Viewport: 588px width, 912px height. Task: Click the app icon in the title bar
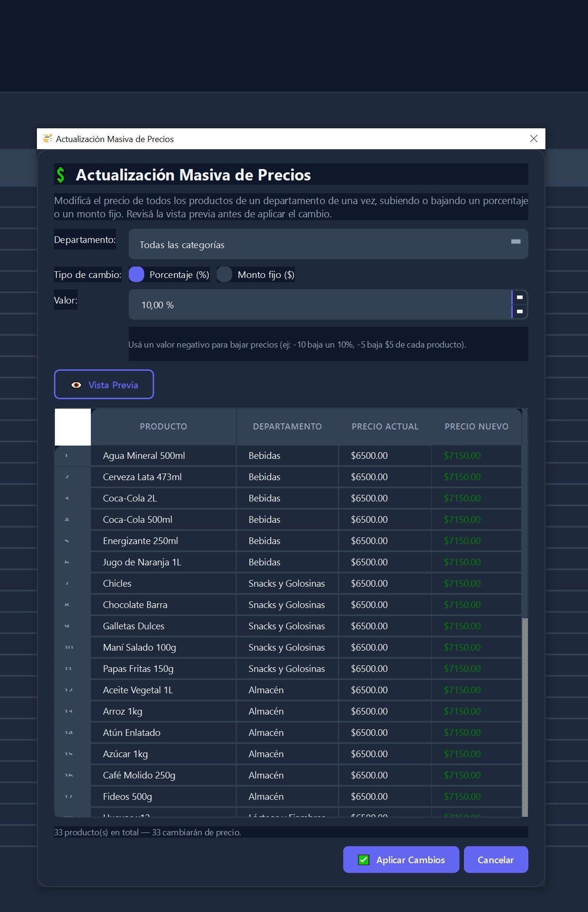coord(47,139)
